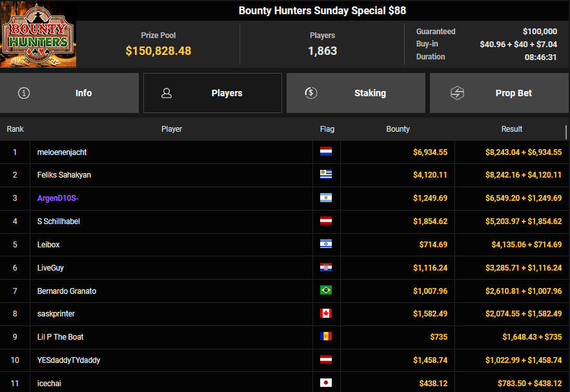Open player ArgenD10S- highlighted name
This screenshot has height=392, width=570.
pyautogui.click(x=58, y=198)
